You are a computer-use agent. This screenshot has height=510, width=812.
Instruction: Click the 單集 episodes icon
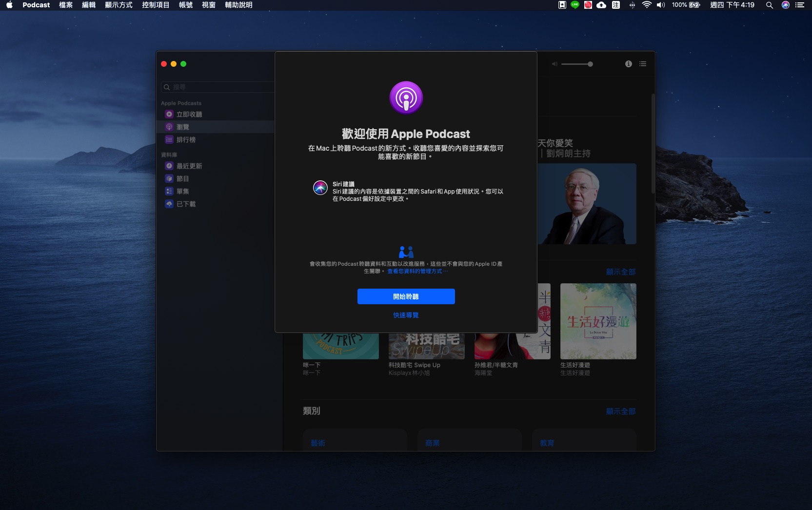169,191
